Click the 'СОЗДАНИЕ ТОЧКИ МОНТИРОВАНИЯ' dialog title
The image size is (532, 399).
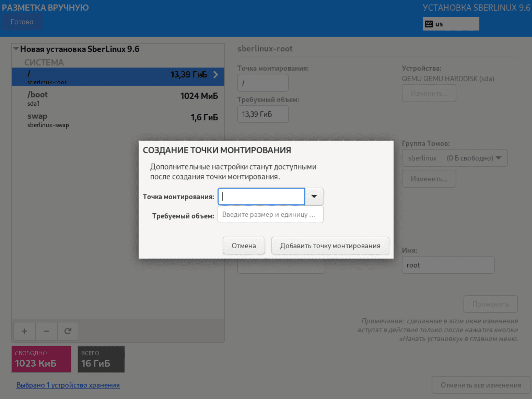pos(217,150)
